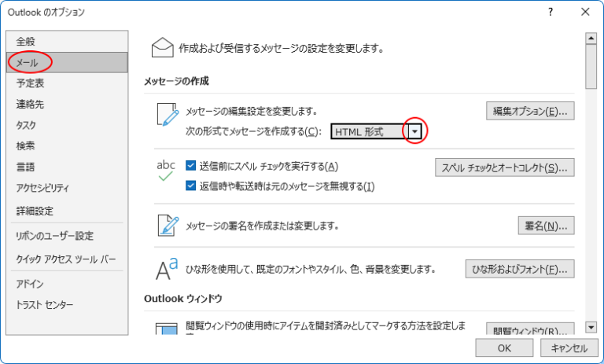This screenshot has width=604, height=364.
Task: Click the 閲覧ウィンドウ(R)... button
Action: (530, 329)
